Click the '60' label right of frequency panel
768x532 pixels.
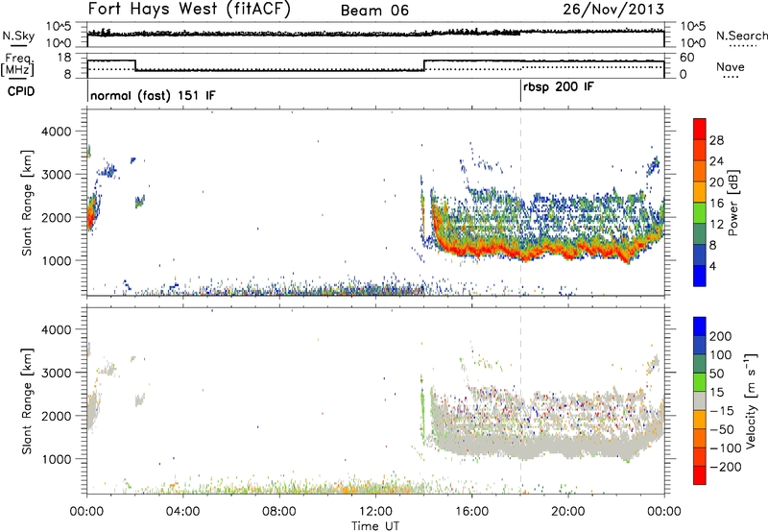[687, 58]
